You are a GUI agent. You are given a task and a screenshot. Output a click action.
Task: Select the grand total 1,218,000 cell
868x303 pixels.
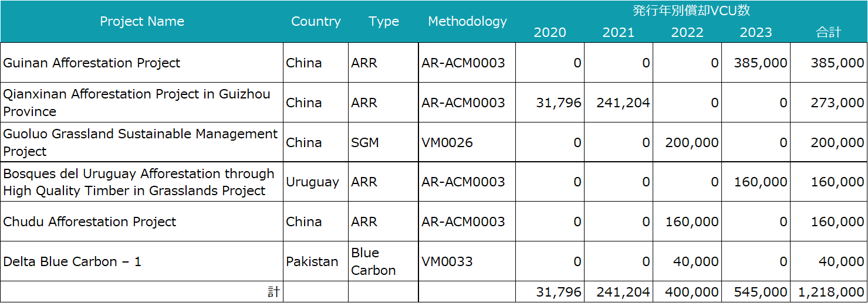pos(830,292)
